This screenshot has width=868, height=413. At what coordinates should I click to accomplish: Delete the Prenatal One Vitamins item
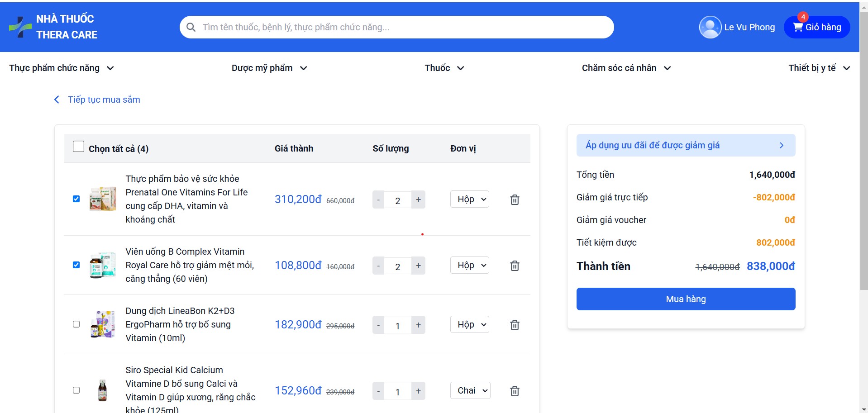click(515, 199)
